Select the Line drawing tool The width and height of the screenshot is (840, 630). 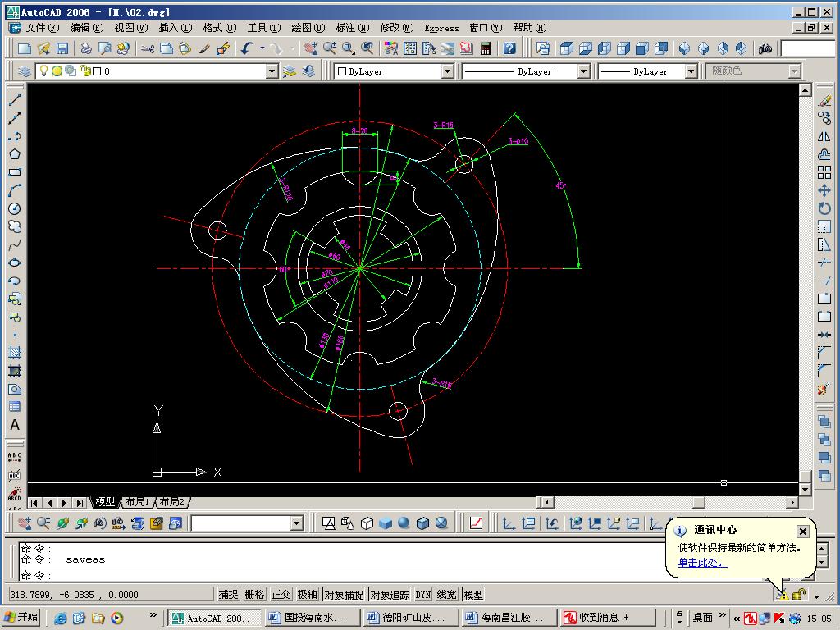(15, 100)
